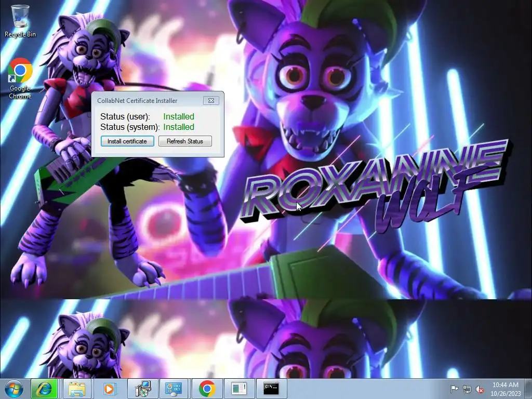
Task: Select the Google Chrome desktop shortcut
Action: coord(20,78)
